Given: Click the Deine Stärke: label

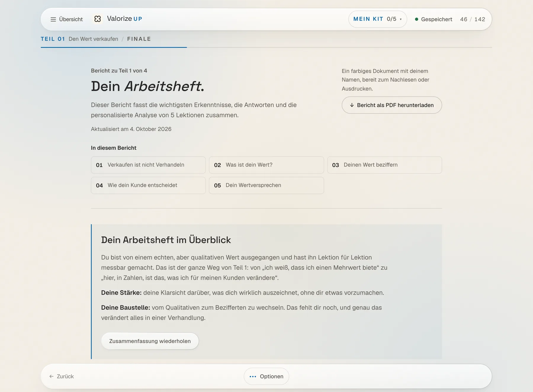Looking at the screenshot, I should click(121, 293).
